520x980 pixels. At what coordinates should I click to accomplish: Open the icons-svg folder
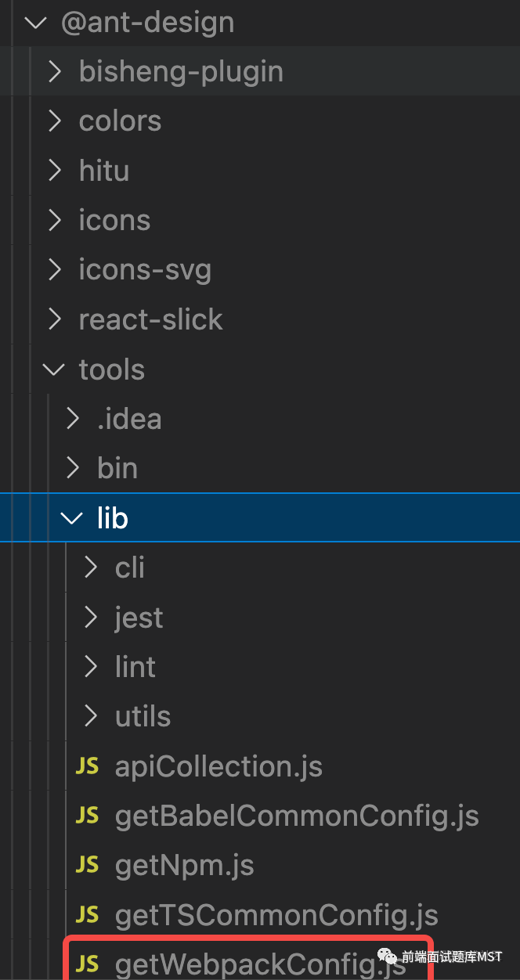(145, 269)
